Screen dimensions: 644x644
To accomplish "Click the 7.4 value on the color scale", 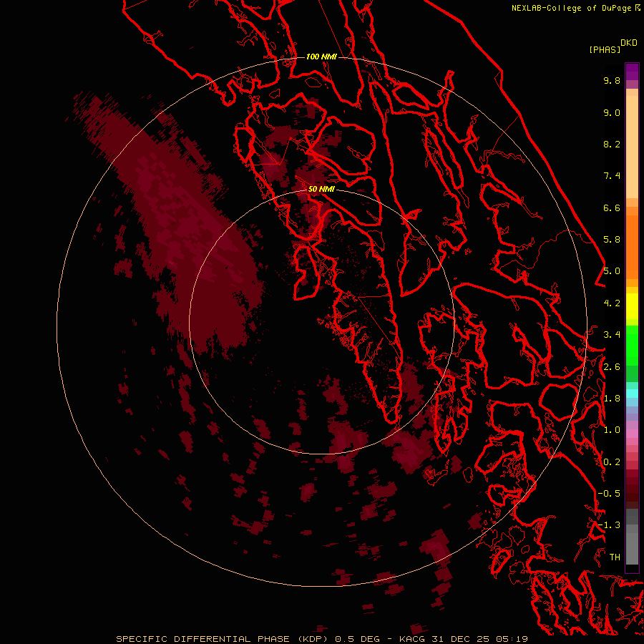I will pyautogui.click(x=612, y=176).
